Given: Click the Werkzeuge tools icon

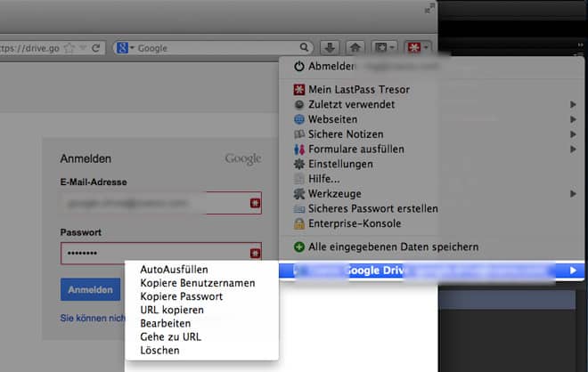Looking at the screenshot, I should 298,194.
